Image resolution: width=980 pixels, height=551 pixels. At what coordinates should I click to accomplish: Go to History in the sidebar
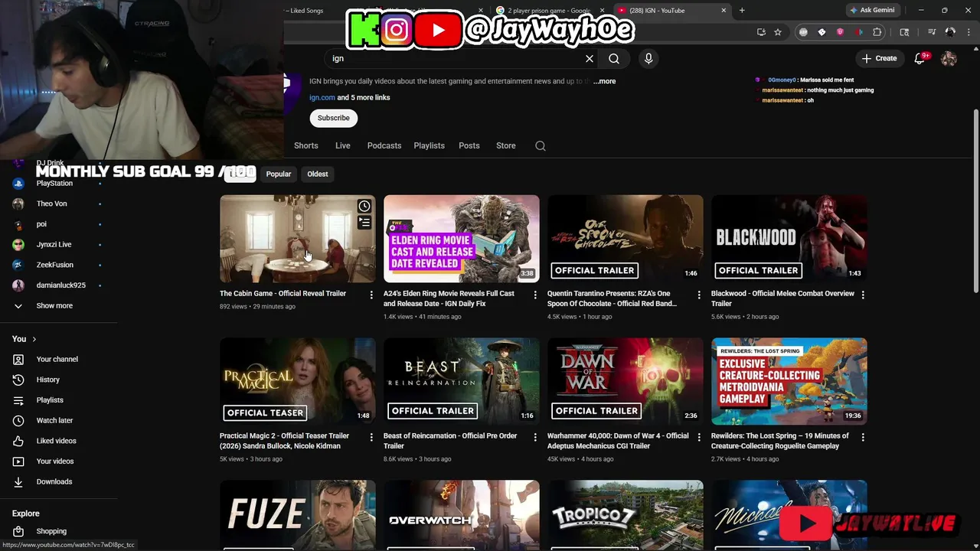[47, 380]
